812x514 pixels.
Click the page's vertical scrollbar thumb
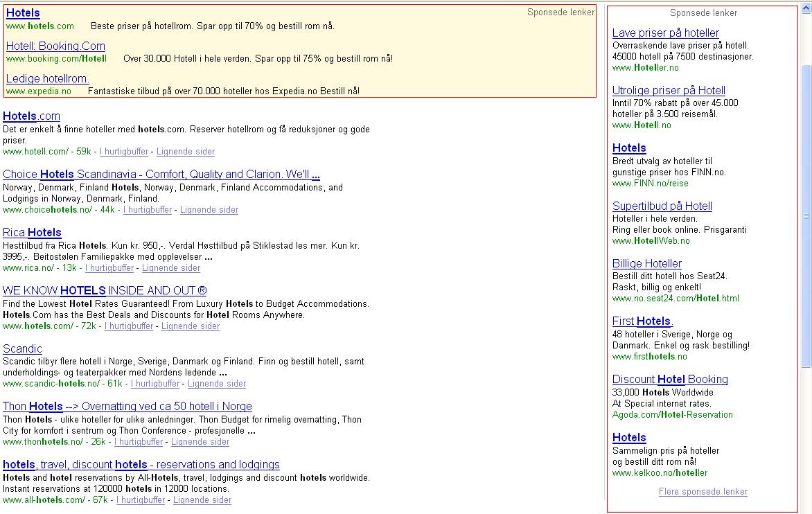tap(806, 216)
